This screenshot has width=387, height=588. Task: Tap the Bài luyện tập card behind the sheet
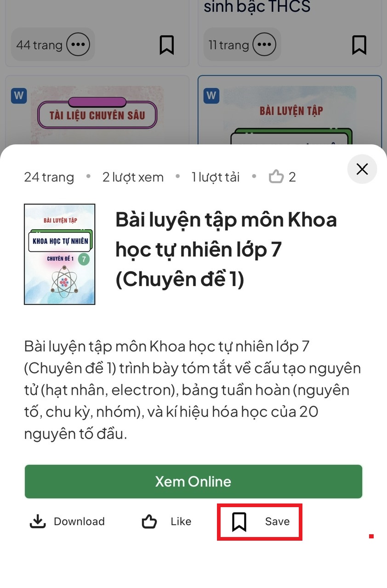tap(290, 110)
